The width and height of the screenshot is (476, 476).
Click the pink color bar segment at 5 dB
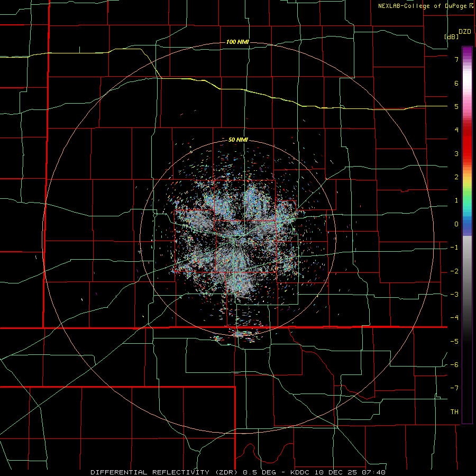pyautogui.click(x=467, y=106)
